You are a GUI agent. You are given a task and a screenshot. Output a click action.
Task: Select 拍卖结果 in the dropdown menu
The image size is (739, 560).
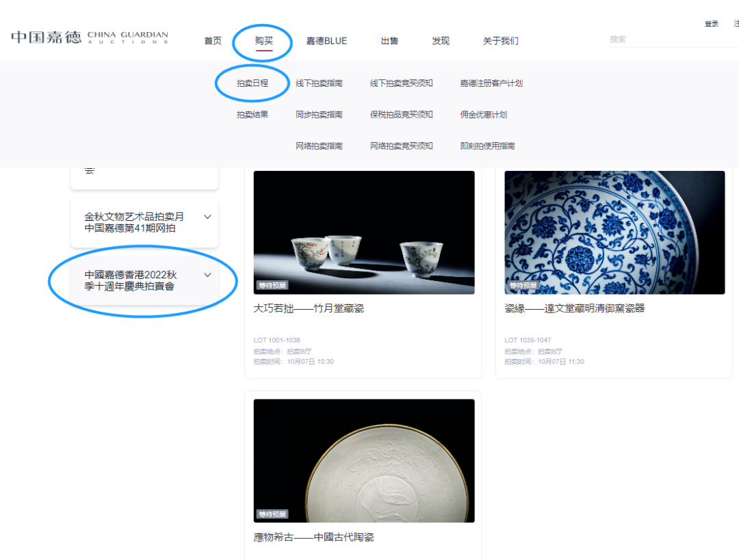point(252,114)
